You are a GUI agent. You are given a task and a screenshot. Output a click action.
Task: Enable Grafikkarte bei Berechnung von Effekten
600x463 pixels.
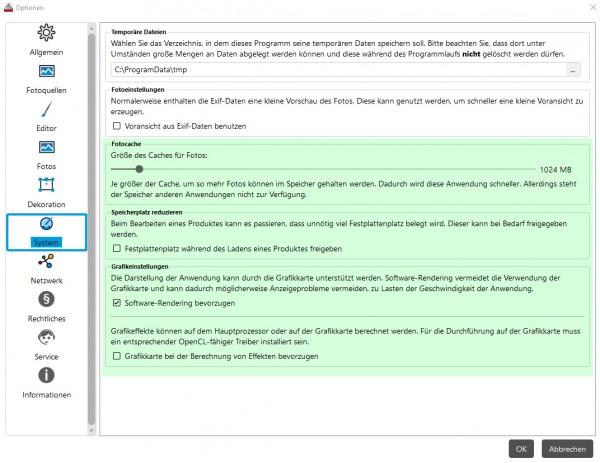tap(117, 356)
